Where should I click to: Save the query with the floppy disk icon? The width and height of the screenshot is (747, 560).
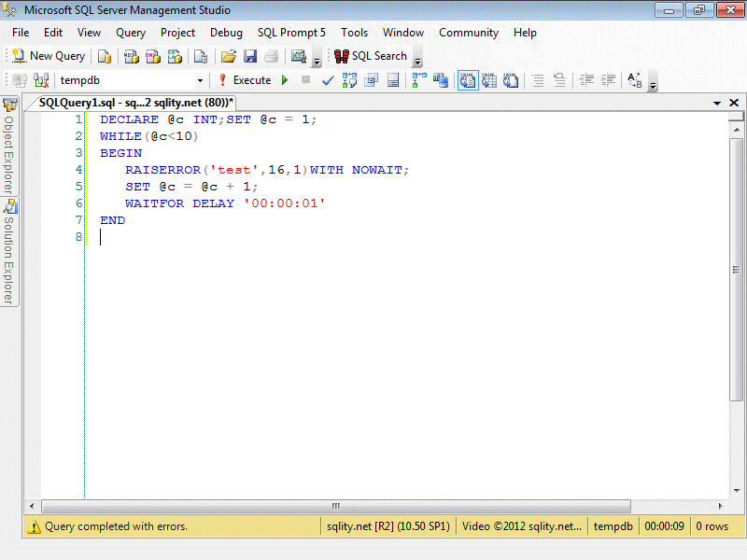coord(249,56)
